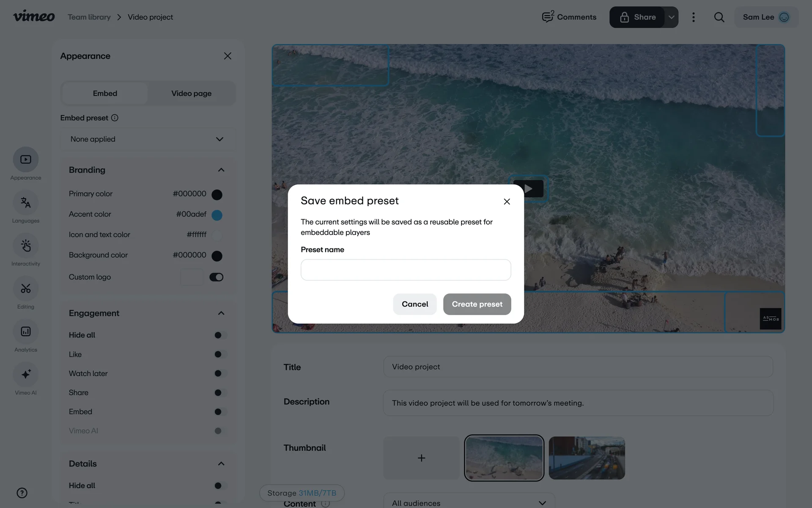
Task: Open the Share button dropdown arrow
Action: click(671, 17)
